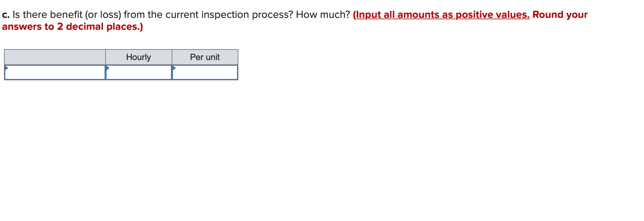Image resolution: width=644 pixels, height=221 pixels.
Task: Click the bottom border of the label input cell
Action: pos(55,80)
